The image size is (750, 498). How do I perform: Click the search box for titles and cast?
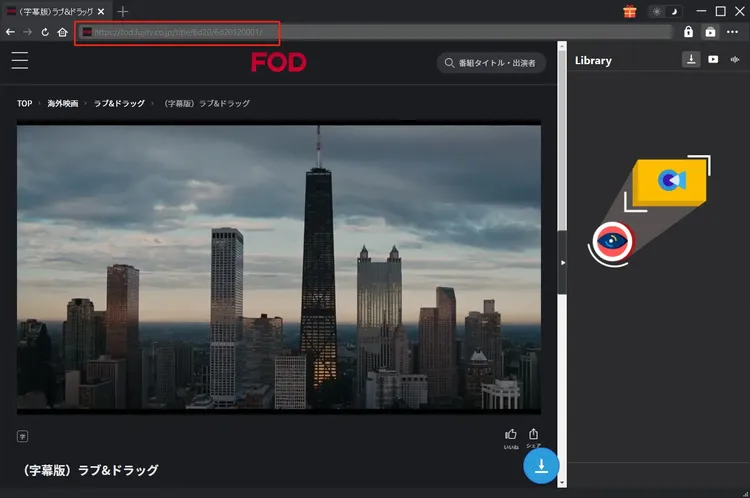coord(490,63)
